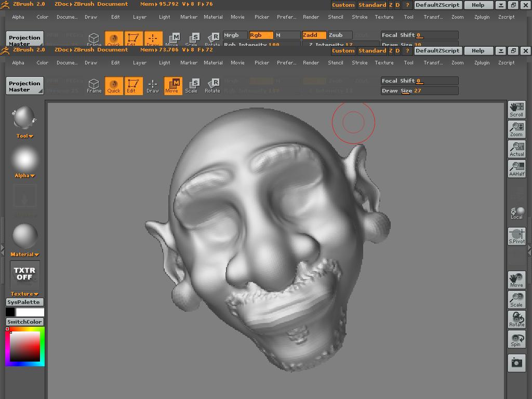The image size is (532, 399).
Task: Click ZDoc ZBrush Document in front title
Action: pyautogui.click(x=91, y=49)
